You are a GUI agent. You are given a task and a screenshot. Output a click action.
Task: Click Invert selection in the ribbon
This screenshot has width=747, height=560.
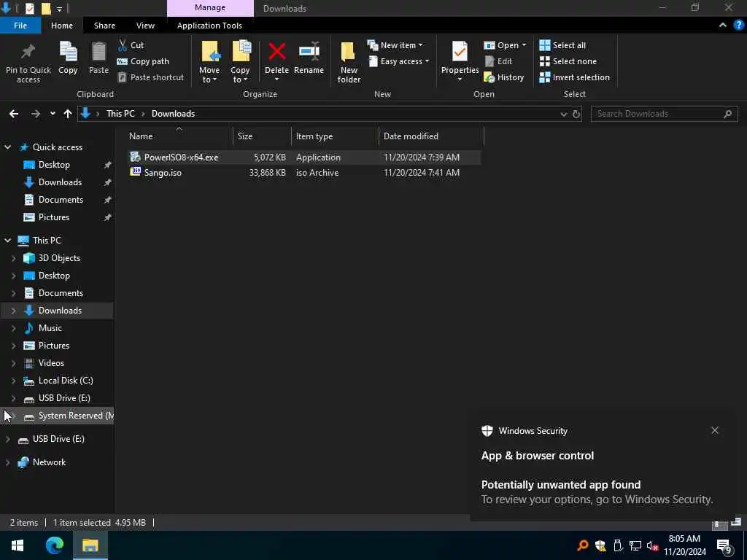coord(575,77)
